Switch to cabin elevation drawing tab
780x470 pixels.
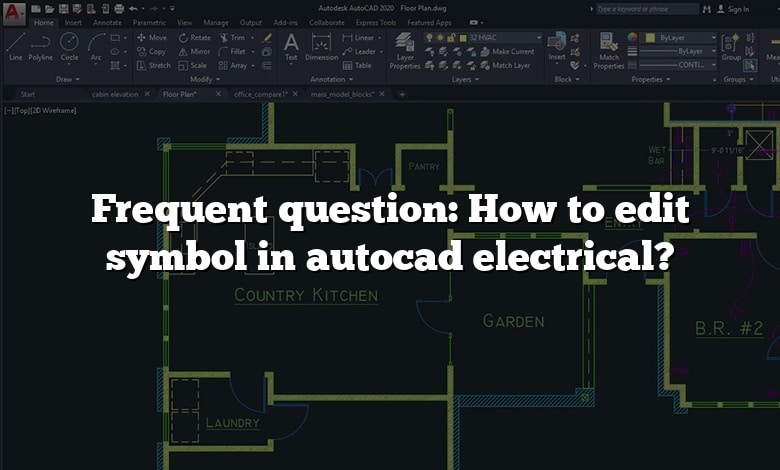pyautogui.click(x=115, y=94)
